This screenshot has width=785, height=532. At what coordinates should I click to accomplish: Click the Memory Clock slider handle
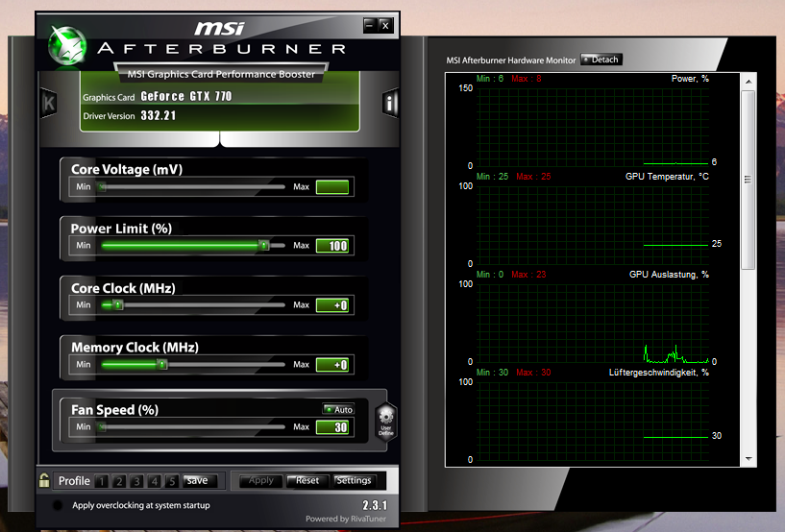(161, 364)
